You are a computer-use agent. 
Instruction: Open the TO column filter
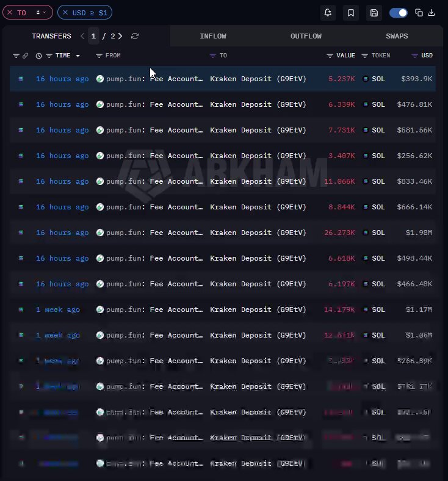point(212,56)
